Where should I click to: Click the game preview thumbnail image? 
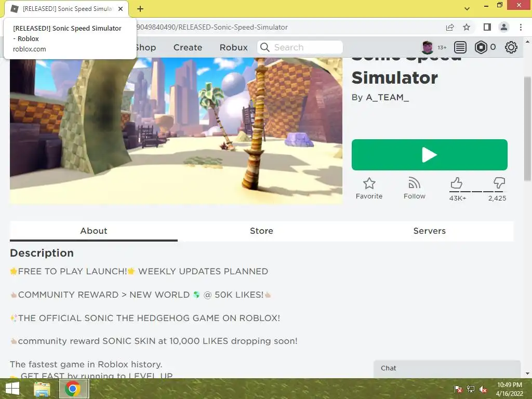176,130
